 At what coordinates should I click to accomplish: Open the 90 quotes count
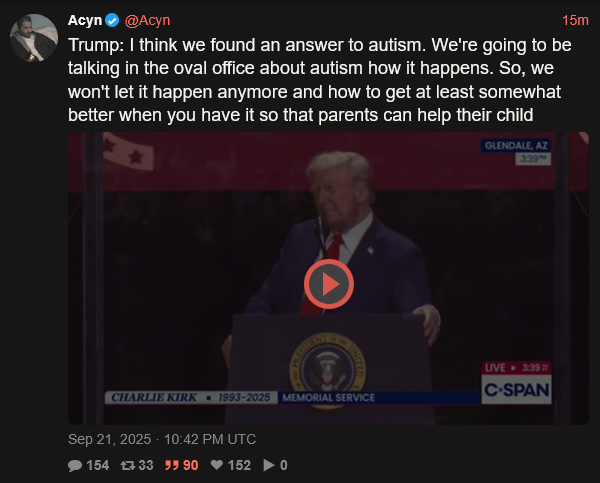191,465
